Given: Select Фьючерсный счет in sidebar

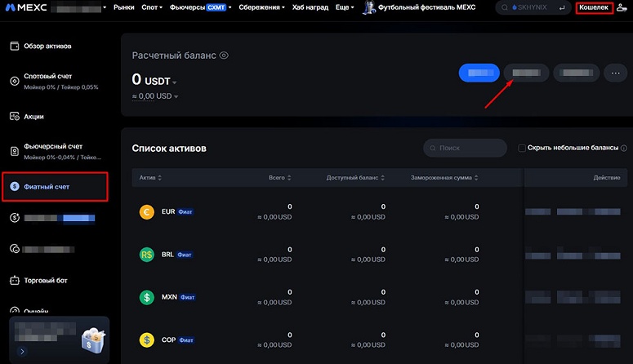Looking at the screenshot, I should pos(53,146).
